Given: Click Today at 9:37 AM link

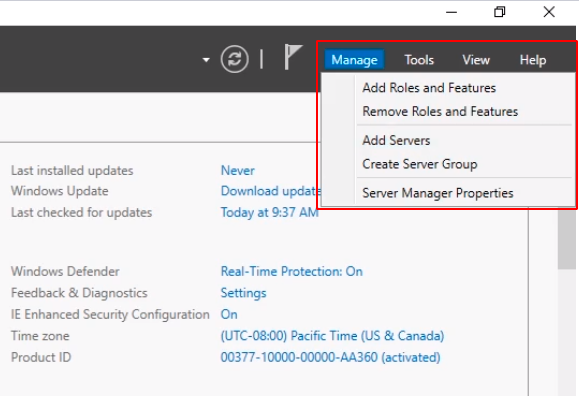Looking at the screenshot, I should click(x=270, y=212).
